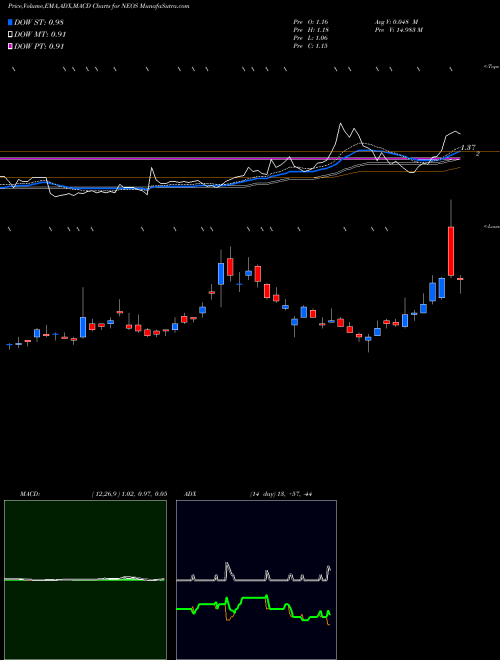Screen dimensions: 500x660
Task: Click the 'Pre L: 1.06' value
Action: (x=311, y=38)
